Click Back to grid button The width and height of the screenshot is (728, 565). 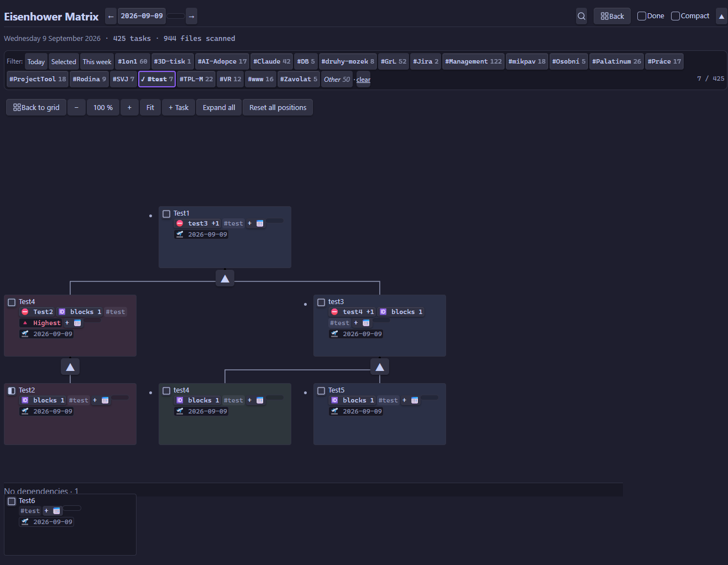coord(36,107)
